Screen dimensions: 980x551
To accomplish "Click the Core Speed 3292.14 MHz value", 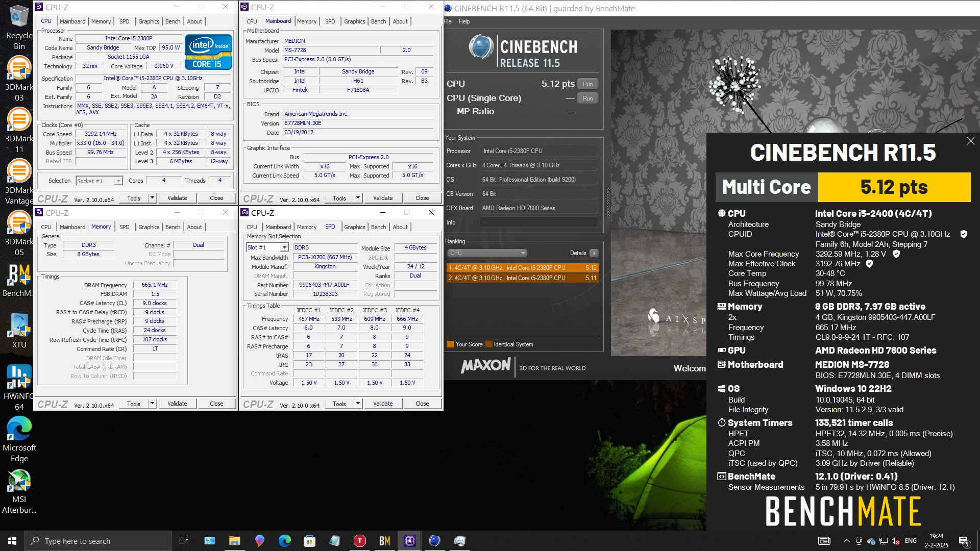I will pyautogui.click(x=101, y=134).
